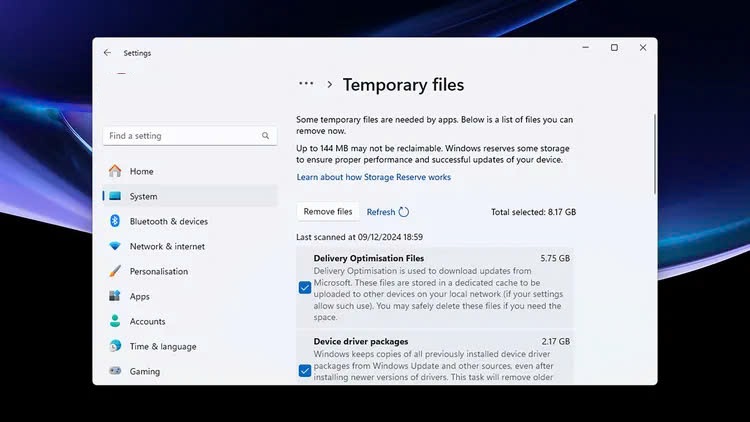Uncheck Delivery Optimisation Files checkbox
This screenshot has height=422, width=750.
pos(305,287)
